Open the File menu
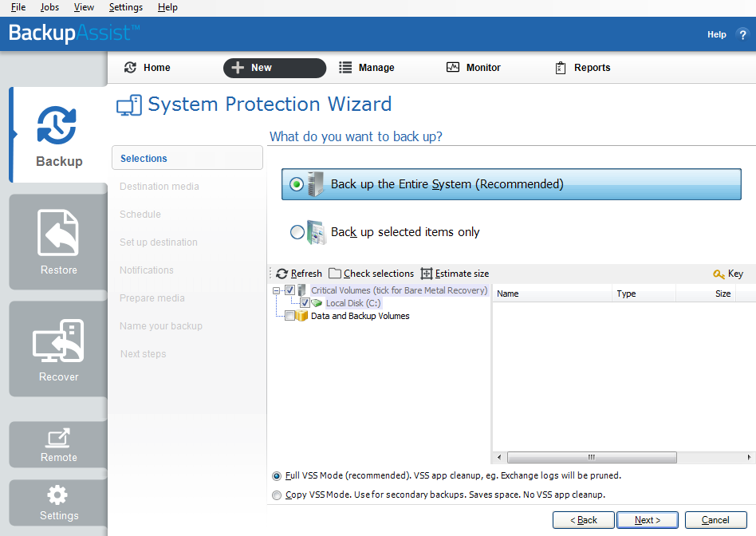The image size is (756, 536). (18, 7)
